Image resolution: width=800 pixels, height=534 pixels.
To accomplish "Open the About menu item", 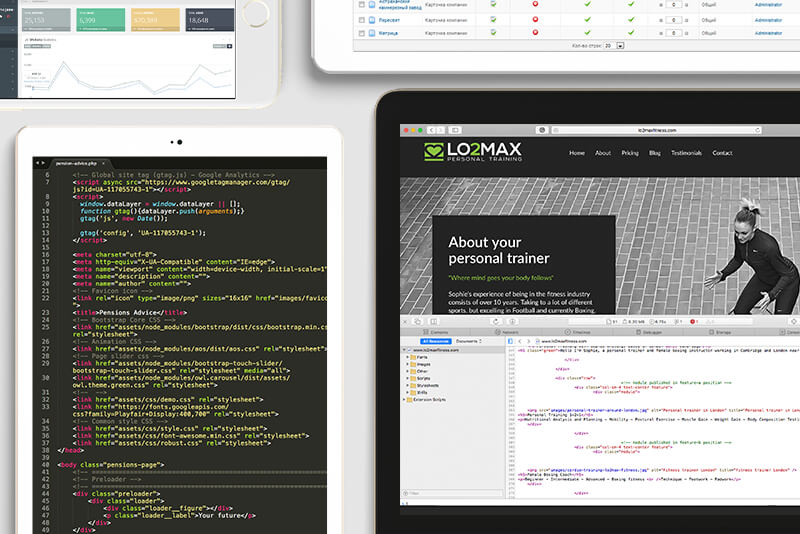I will point(603,152).
